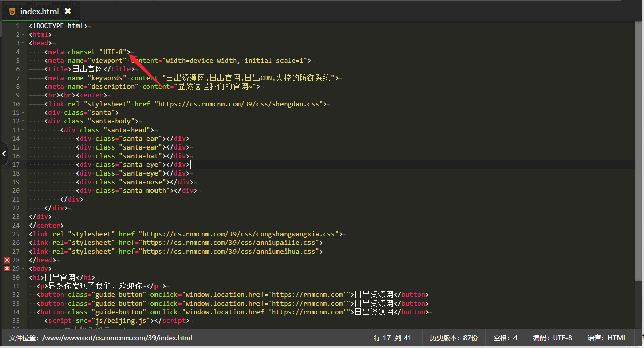This screenshot has width=644, height=348.
Task: Click the viewport meta tag line
Action: click(x=177, y=61)
